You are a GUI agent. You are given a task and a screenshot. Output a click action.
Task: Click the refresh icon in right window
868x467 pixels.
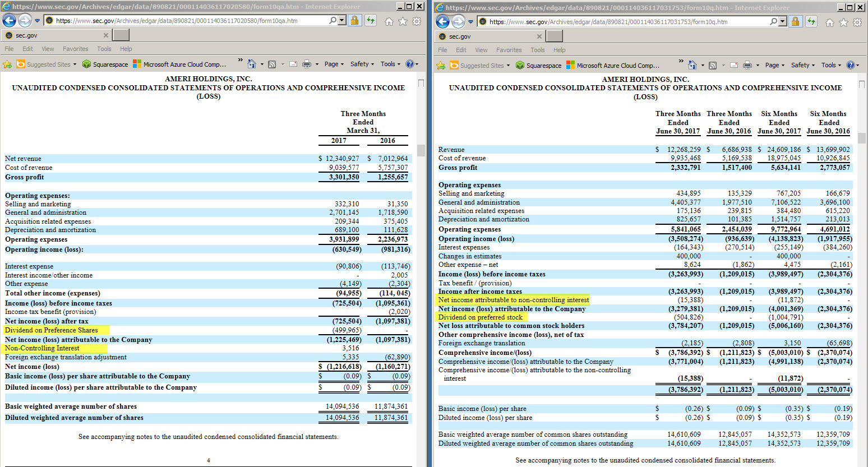(811, 21)
